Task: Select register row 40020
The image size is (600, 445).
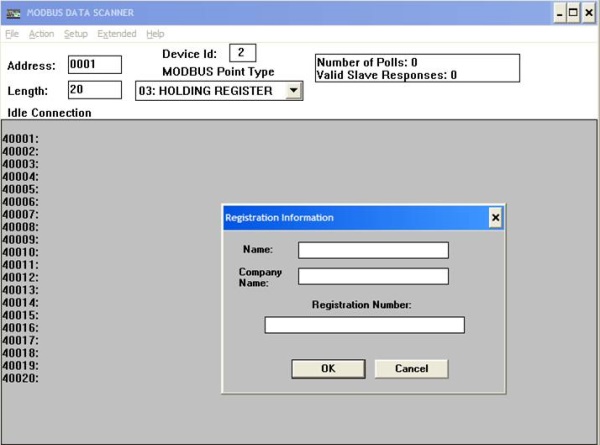Action: pos(21,378)
